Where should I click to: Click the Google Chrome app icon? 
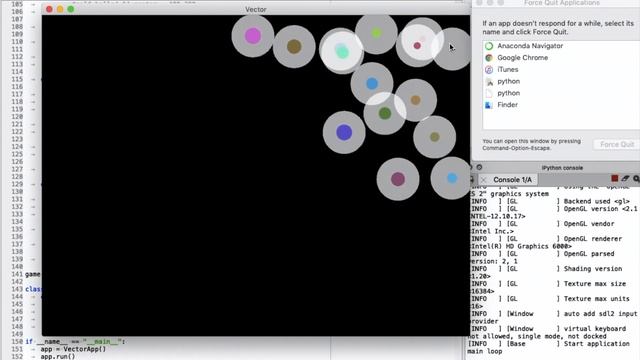point(489,58)
